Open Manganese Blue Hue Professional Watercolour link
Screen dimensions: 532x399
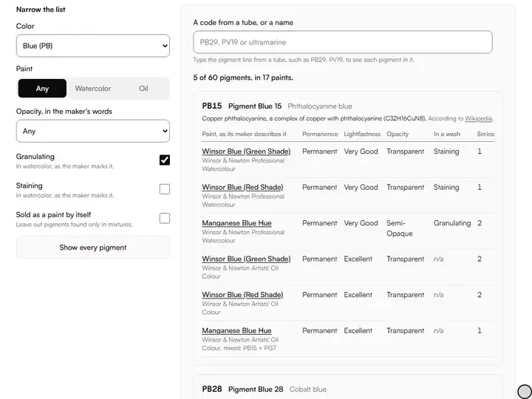(x=237, y=223)
